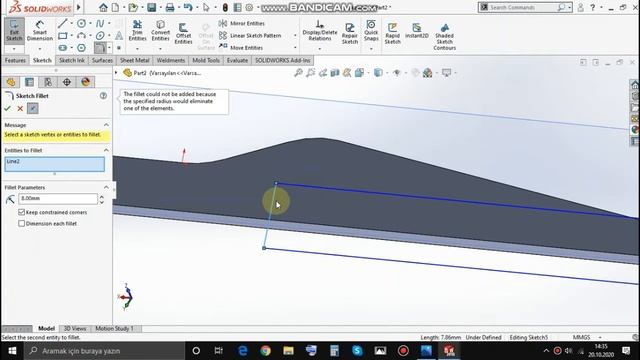Collapse the Entities to Fillet section

(107, 150)
